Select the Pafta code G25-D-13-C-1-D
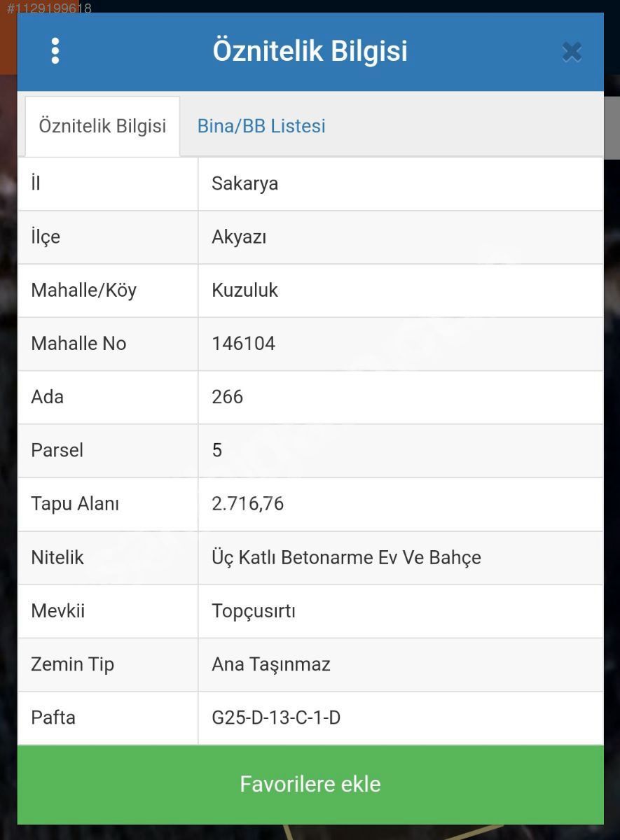Screen dimensions: 620x840 click(276, 717)
